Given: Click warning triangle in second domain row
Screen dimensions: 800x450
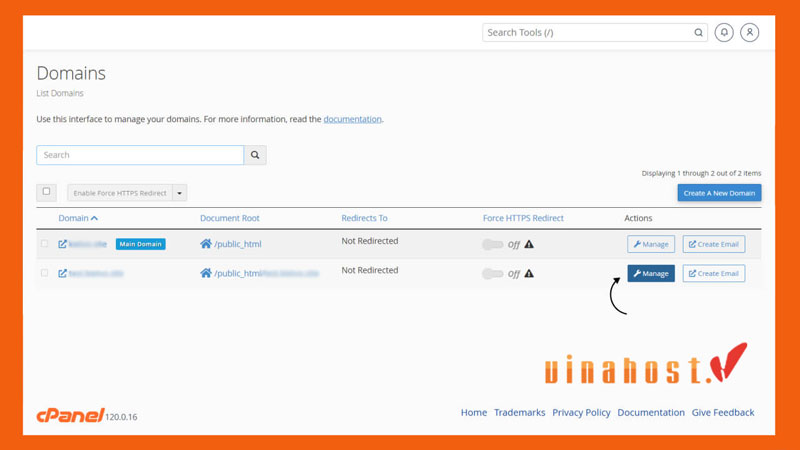Looking at the screenshot, I should click(x=529, y=273).
